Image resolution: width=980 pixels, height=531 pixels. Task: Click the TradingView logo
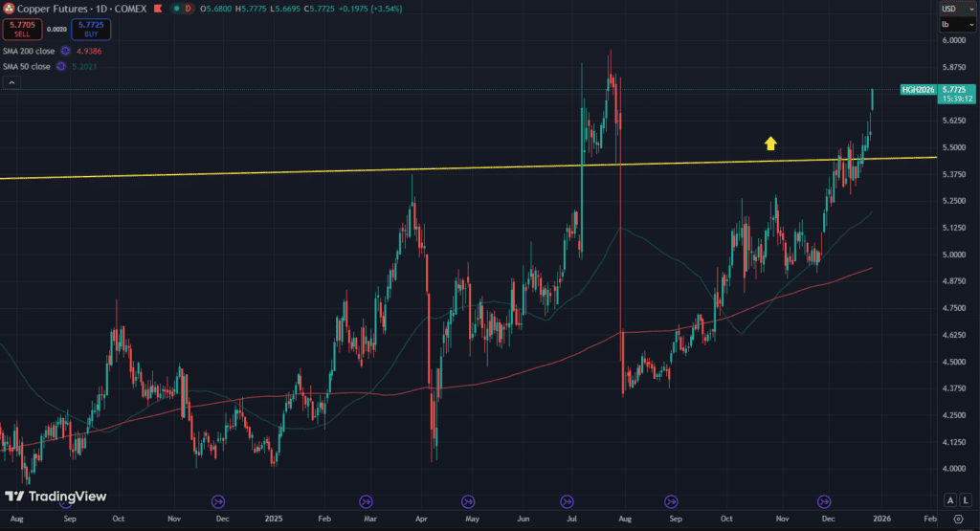pos(56,497)
